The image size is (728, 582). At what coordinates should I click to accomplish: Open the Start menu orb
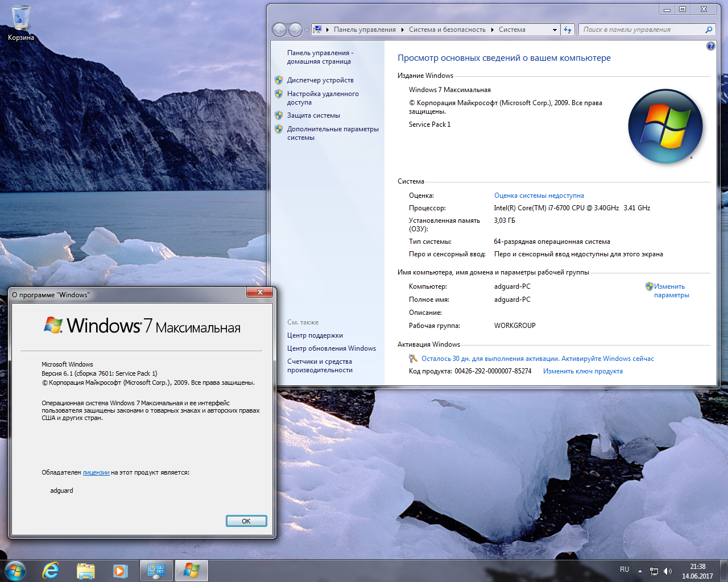(x=15, y=570)
